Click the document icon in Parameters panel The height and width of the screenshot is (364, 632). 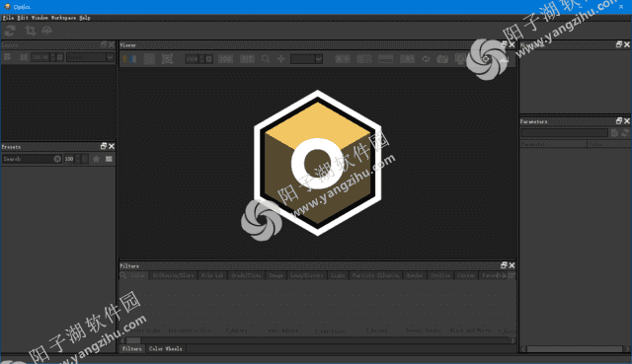(614, 133)
